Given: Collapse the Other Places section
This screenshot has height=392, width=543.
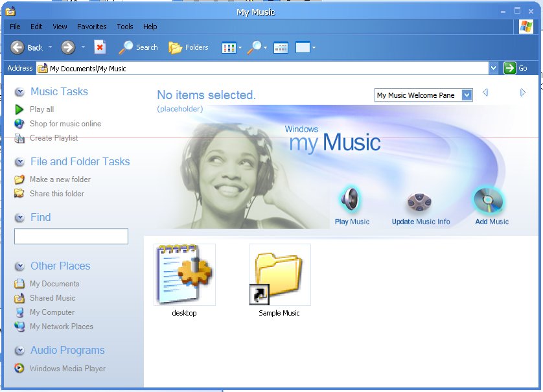Looking at the screenshot, I should (x=19, y=266).
